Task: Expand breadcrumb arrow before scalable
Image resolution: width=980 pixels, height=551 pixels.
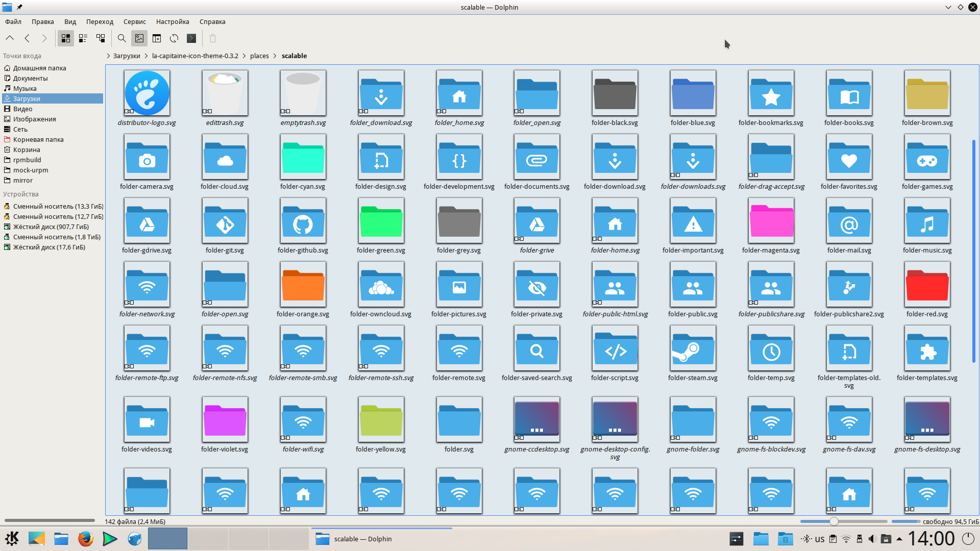Action: 276,56
